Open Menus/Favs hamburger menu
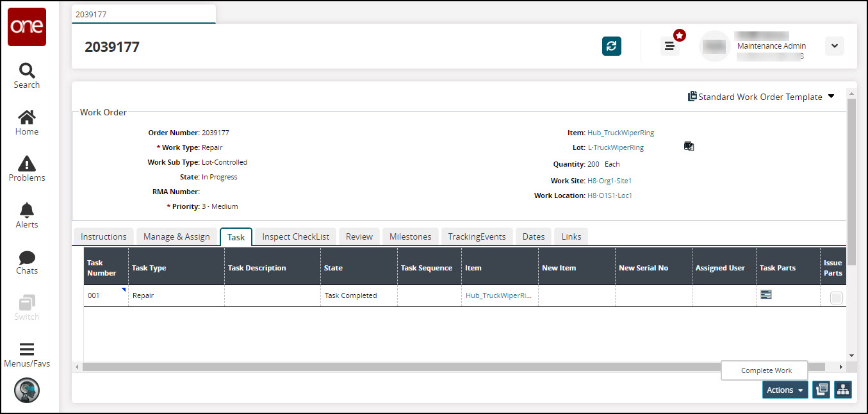Image resolution: width=868 pixels, height=414 pixels. [27, 354]
